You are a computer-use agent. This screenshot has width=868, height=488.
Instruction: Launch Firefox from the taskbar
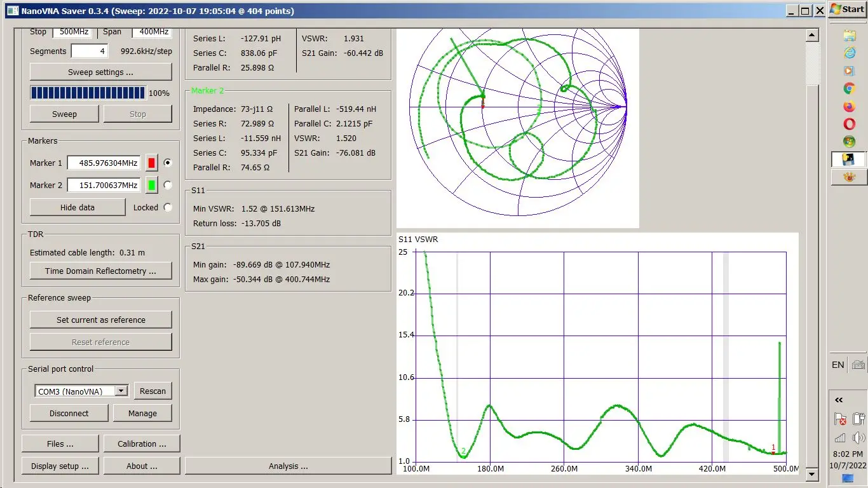(x=848, y=106)
